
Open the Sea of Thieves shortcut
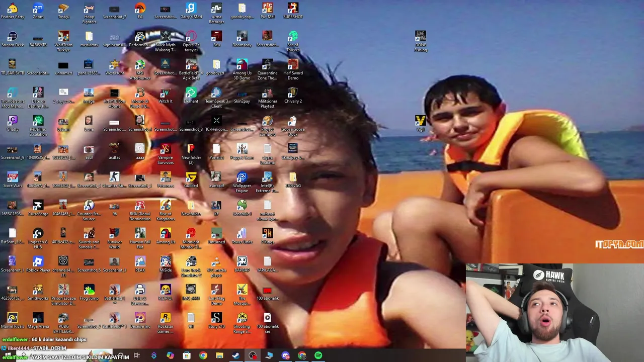click(x=293, y=42)
